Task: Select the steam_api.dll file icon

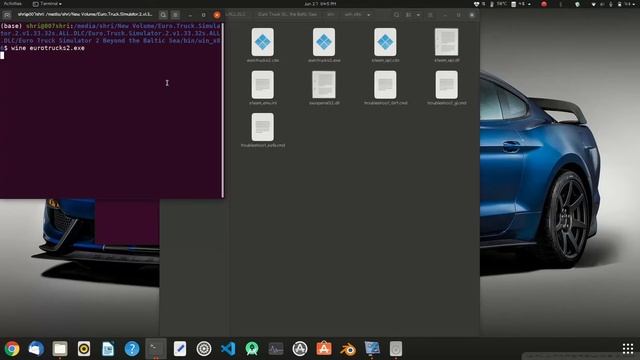Action: (447, 42)
